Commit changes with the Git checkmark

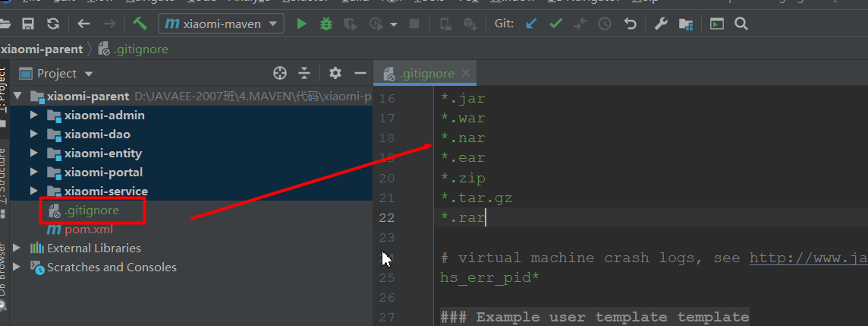[555, 24]
